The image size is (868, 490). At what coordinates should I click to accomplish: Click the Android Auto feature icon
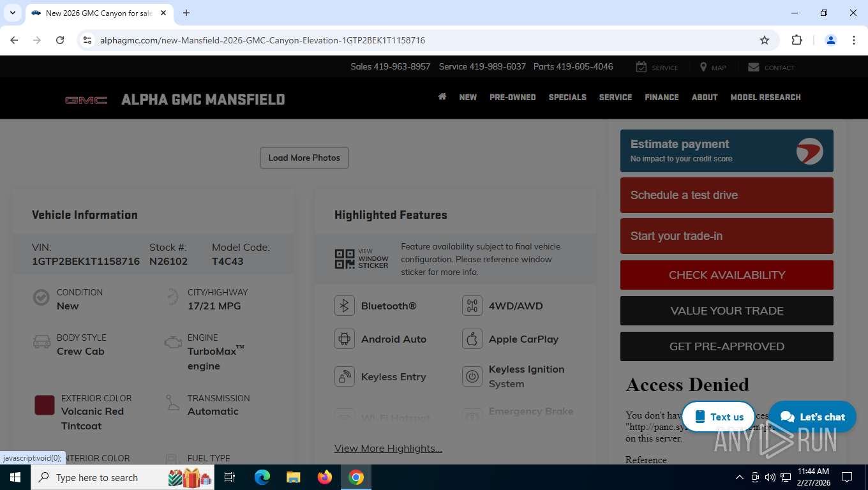coord(345,339)
